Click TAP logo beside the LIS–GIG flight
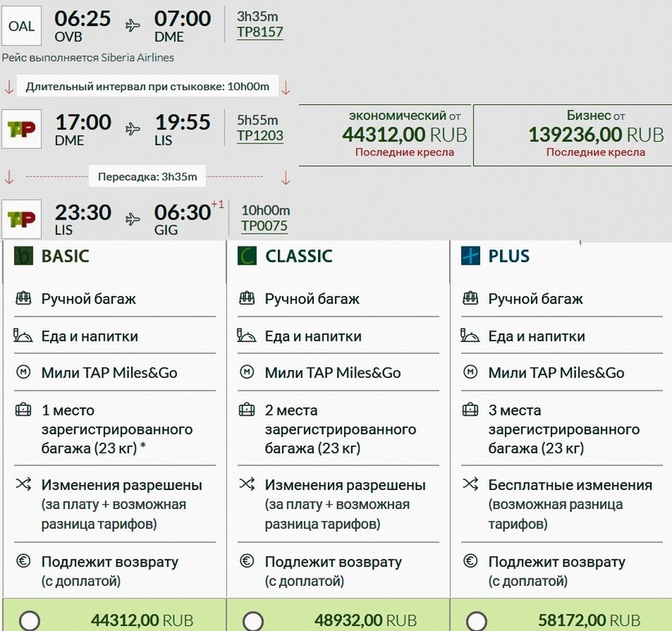 [21, 219]
